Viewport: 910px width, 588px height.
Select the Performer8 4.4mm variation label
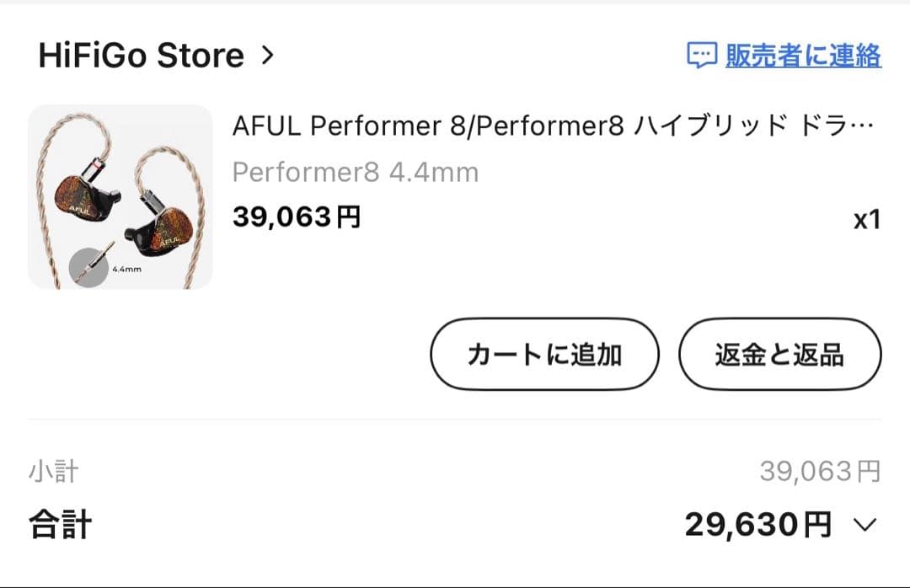pos(357,172)
